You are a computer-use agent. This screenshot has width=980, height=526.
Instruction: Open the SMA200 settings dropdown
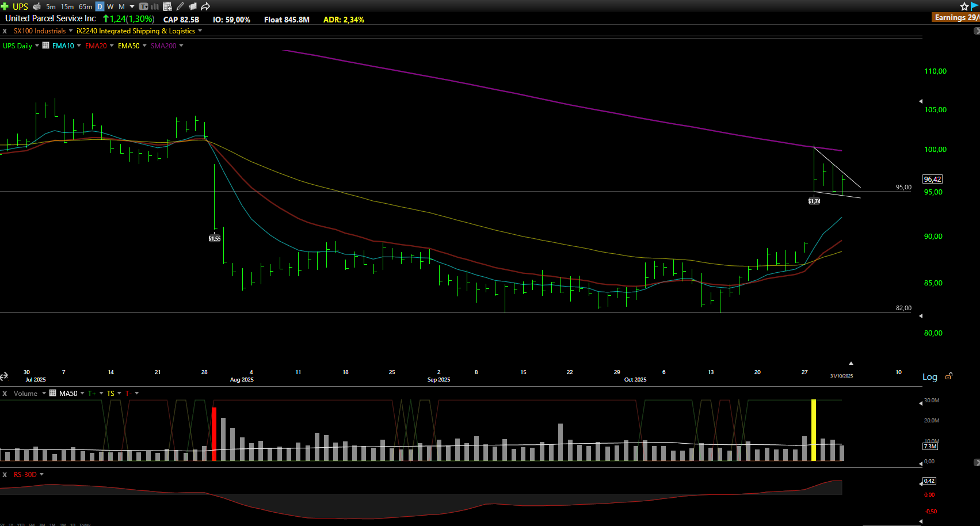[x=181, y=45]
